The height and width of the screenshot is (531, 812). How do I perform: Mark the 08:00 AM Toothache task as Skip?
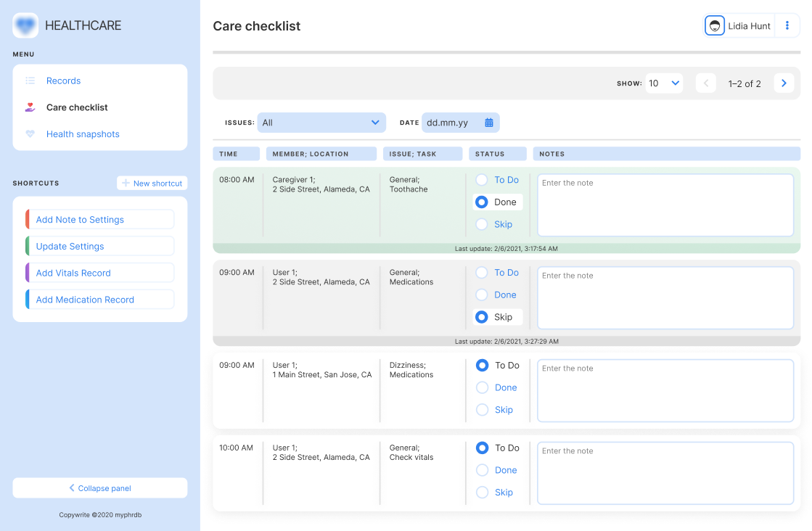point(482,224)
